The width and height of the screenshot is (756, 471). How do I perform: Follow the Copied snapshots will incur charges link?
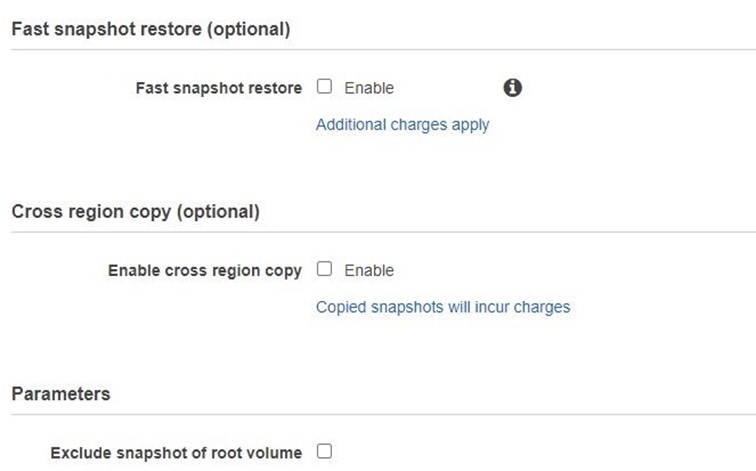[x=443, y=307]
